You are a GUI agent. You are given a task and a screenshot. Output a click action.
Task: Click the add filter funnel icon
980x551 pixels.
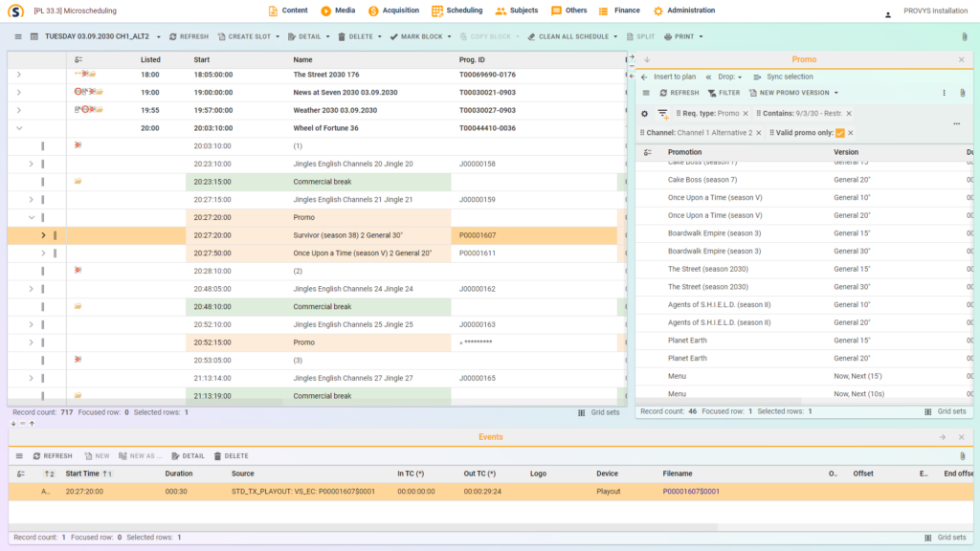[x=662, y=114]
